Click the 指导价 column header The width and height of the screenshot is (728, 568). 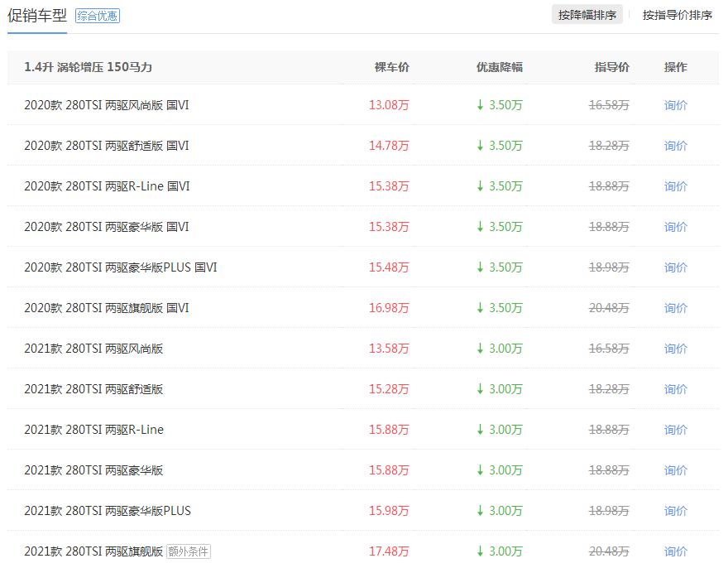tap(612, 67)
